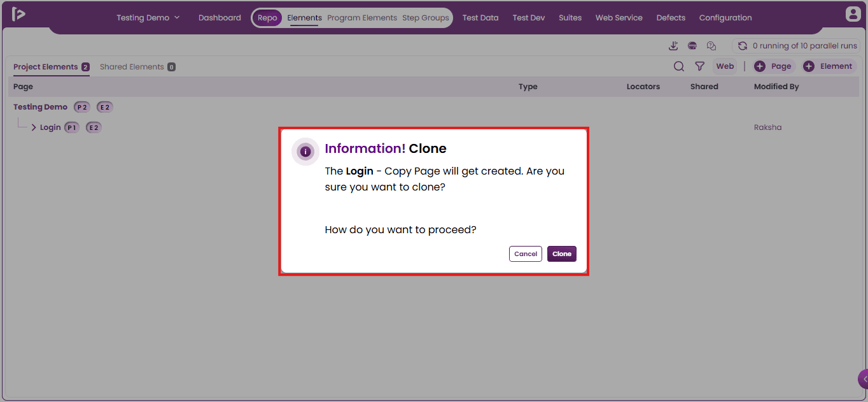Click the Modified By column header

coord(776,87)
